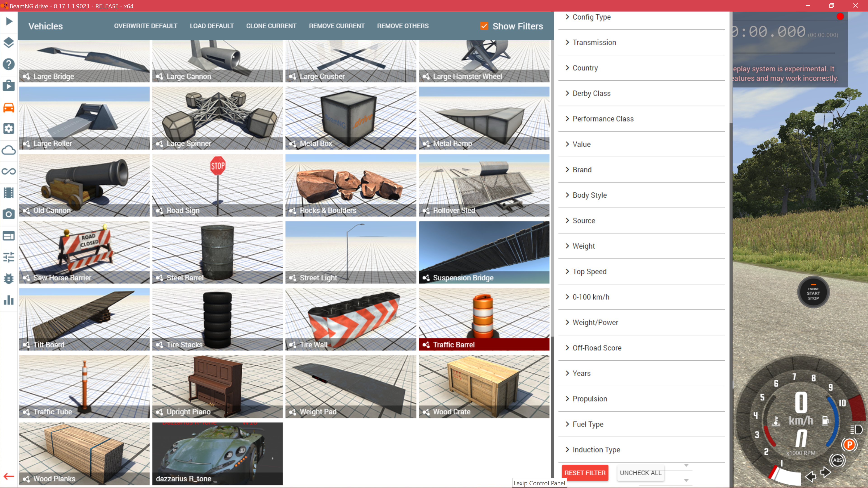Select the Suspension Bridge thumbnail

[x=484, y=252]
